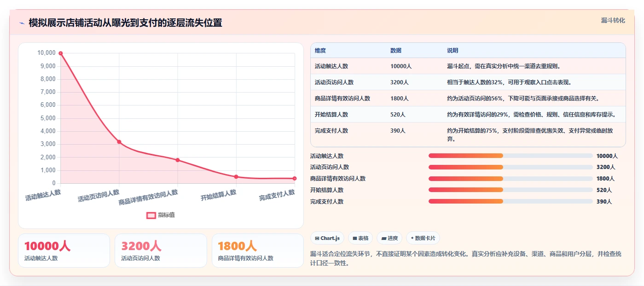Click the 维度 column header
This screenshot has height=286, width=644.
click(x=320, y=51)
